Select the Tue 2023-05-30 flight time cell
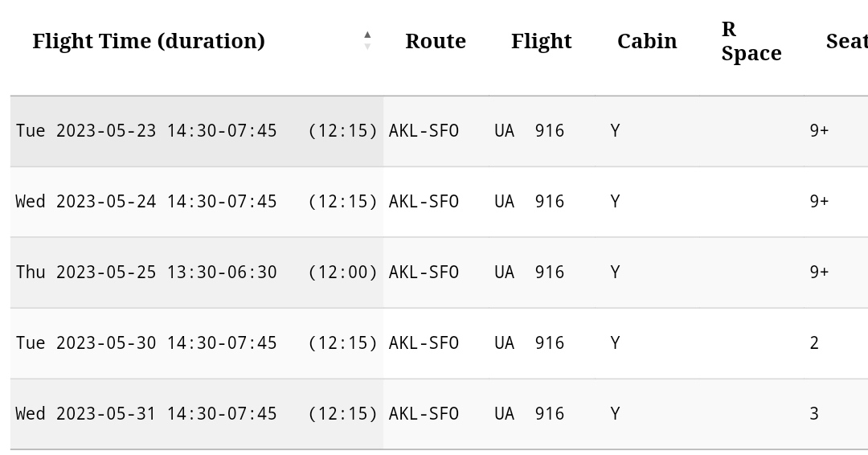868x455 pixels. [146, 343]
